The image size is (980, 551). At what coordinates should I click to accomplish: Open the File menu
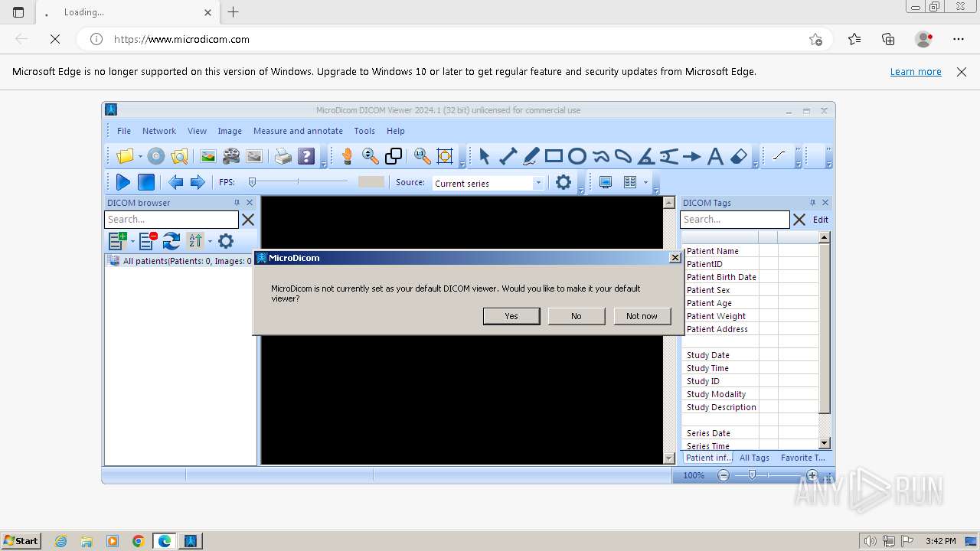124,131
